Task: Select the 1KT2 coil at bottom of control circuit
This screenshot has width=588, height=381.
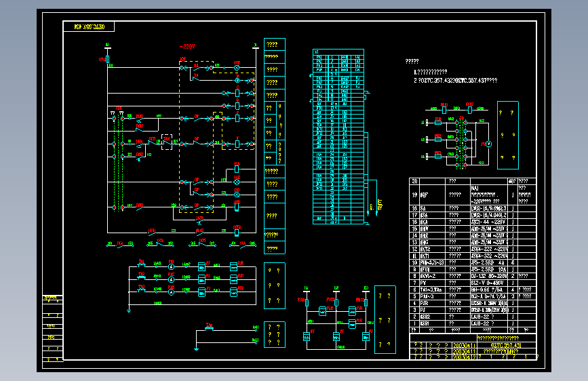Action: pos(237,233)
